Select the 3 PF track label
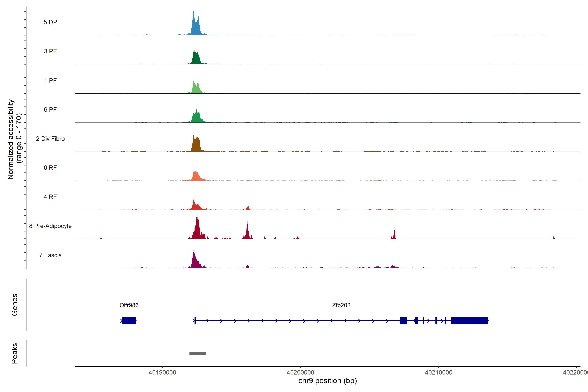The height and width of the screenshot is (392, 588). tap(50, 51)
